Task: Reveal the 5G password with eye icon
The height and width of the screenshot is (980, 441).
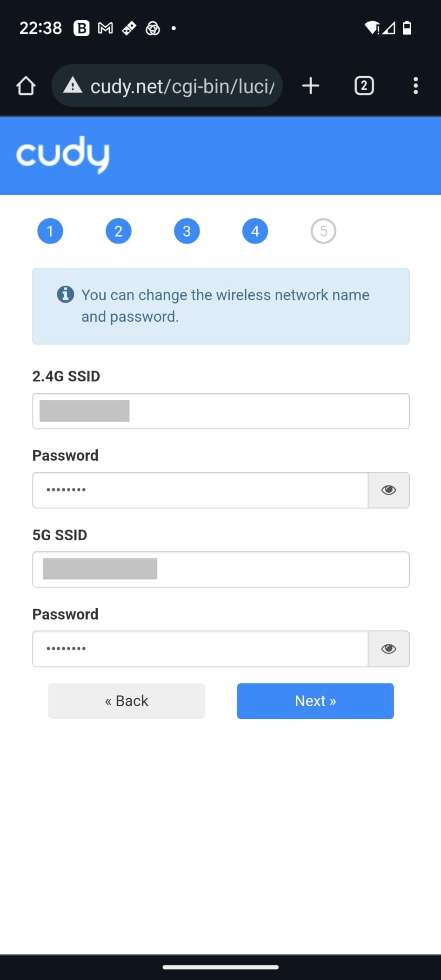Action: (x=389, y=649)
